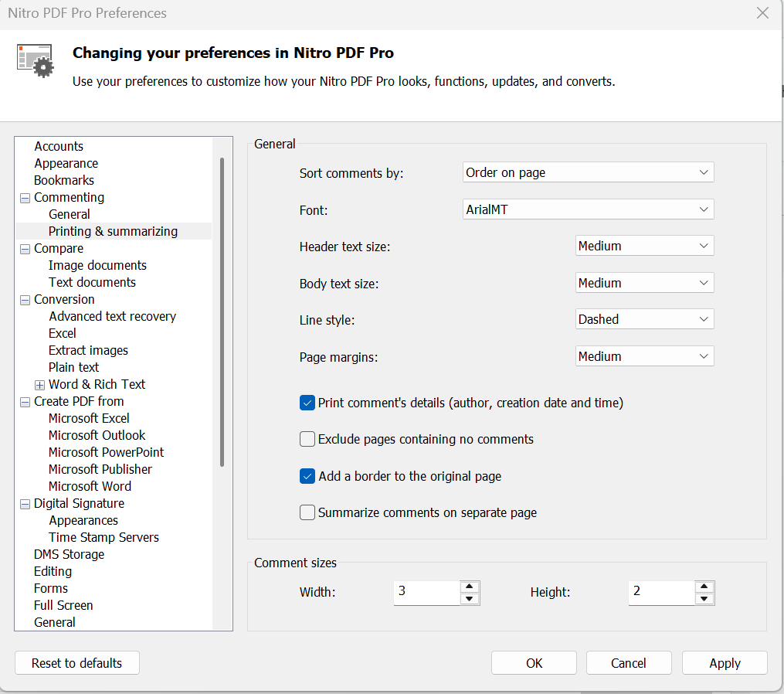Open the Sort comments by dropdown
This screenshot has width=784, height=694.
click(x=588, y=172)
